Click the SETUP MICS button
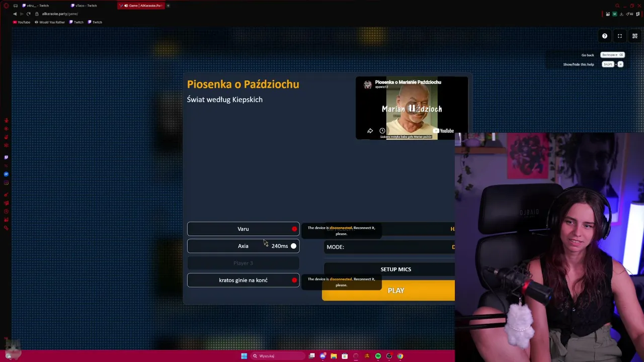 pos(389,269)
